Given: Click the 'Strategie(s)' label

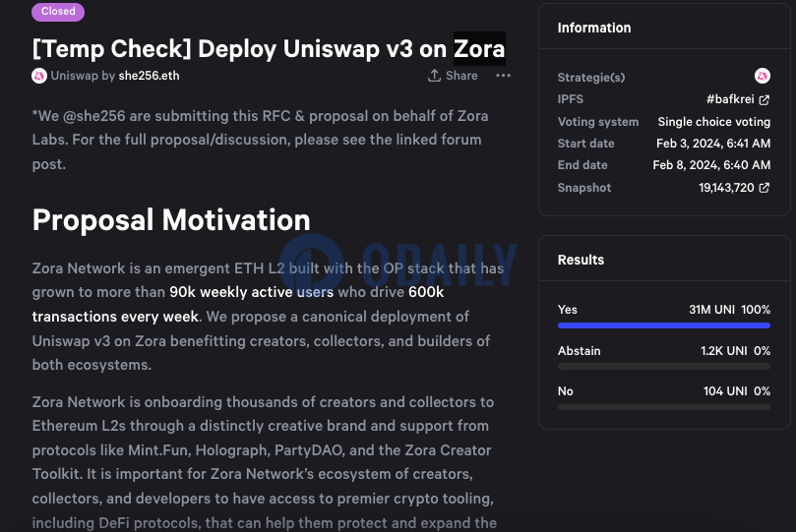Looking at the screenshot, I should [x=591, y=77].
